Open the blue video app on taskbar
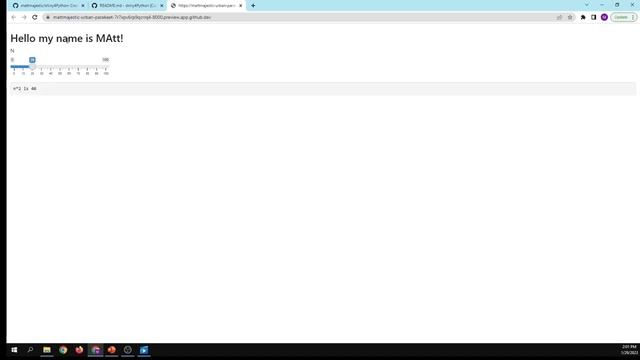The width and height of the screenshot is (640, 360). [144, 350]
